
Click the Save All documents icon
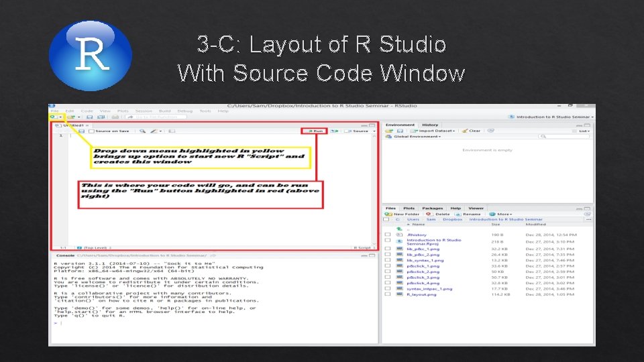[101, 117]
